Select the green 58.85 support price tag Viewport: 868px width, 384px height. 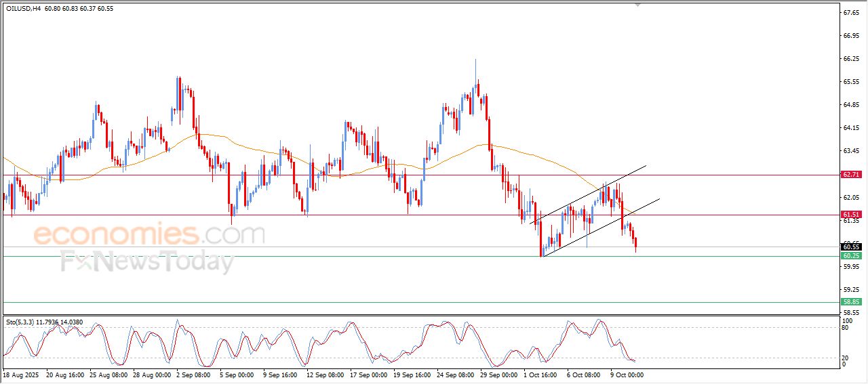click(850, 302)
